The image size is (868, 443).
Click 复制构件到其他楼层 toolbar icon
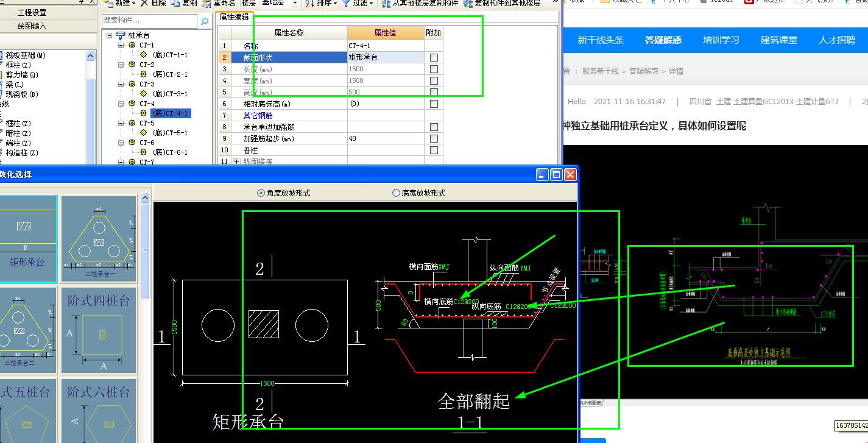467,3
